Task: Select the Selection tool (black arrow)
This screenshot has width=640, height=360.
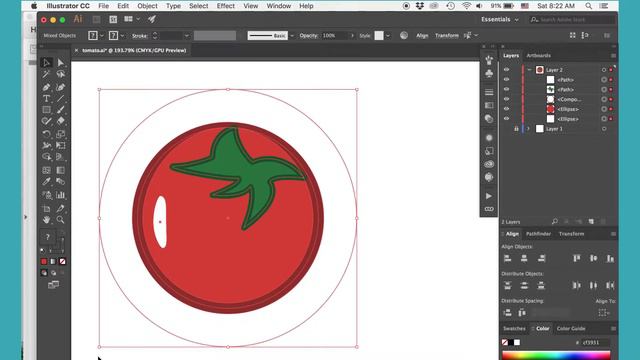Action: 47,62
